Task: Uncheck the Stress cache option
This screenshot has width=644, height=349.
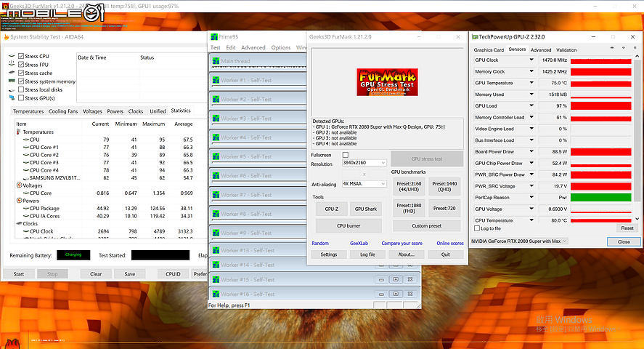Action: [x=21, y=73]
